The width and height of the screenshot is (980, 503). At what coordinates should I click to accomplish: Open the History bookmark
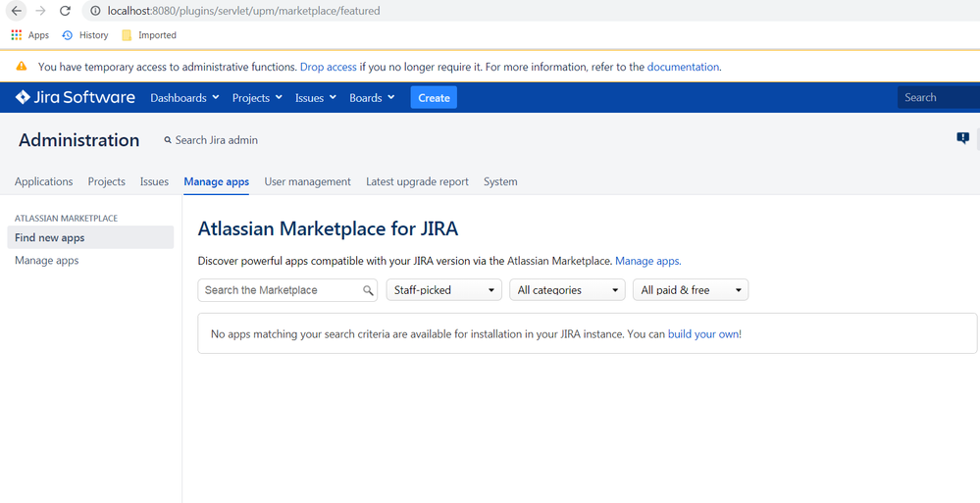pos(85,35)
